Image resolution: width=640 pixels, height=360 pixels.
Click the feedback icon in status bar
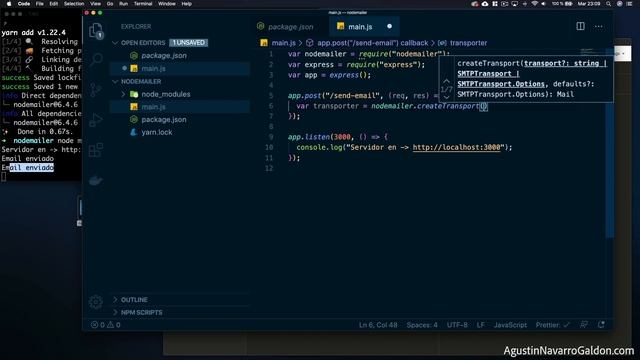point(584,325)
